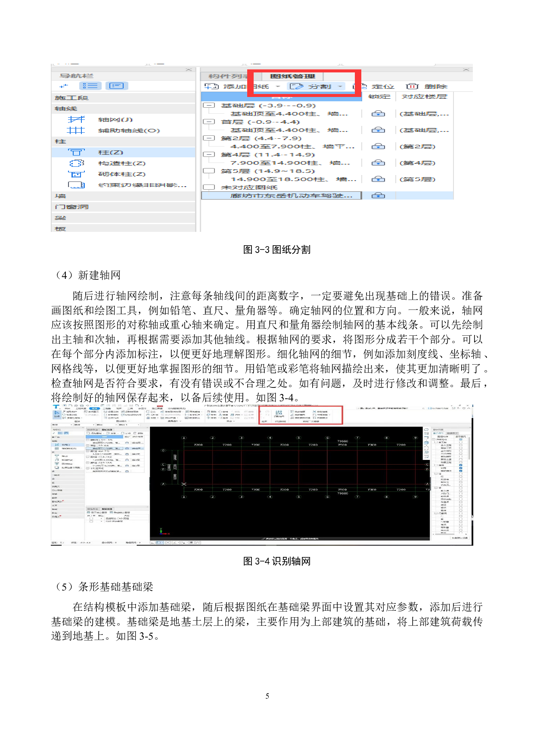The image size is (534, 756).
Task: Toggle lock for 第2层 drawing row
Action: (x=378, y=147)
